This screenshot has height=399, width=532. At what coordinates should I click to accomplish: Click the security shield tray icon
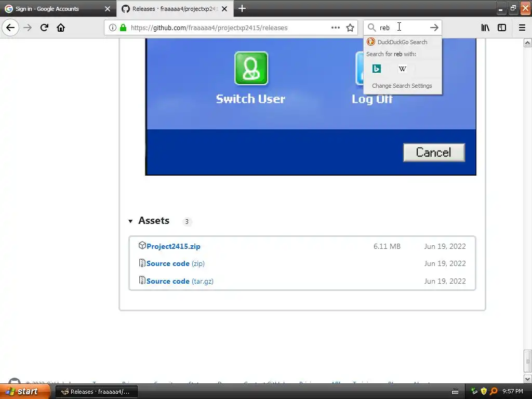tap(484, 391)
